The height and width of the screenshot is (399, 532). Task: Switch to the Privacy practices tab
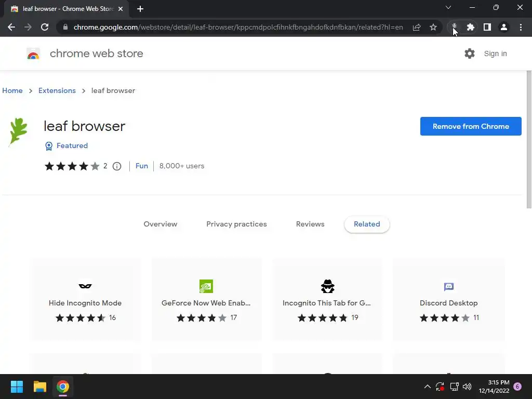pyautogui.click(x=236, y=224)
